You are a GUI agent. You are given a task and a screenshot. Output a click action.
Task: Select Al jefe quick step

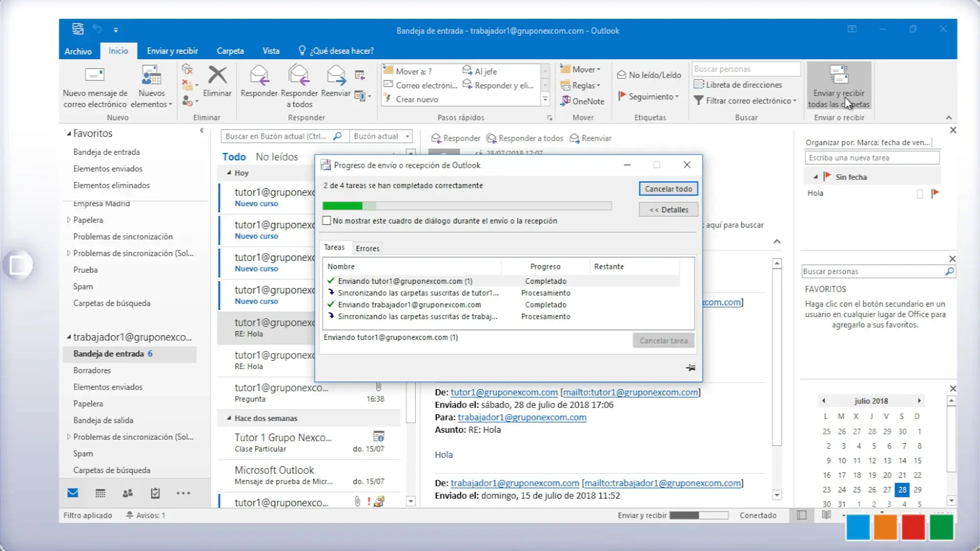(x=480, y=71)
